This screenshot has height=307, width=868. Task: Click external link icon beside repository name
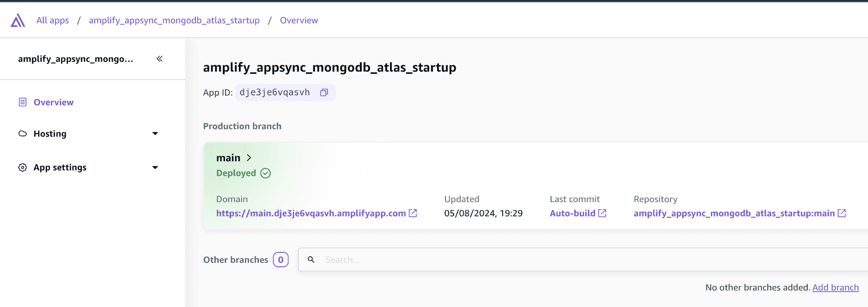pos(842,213)
